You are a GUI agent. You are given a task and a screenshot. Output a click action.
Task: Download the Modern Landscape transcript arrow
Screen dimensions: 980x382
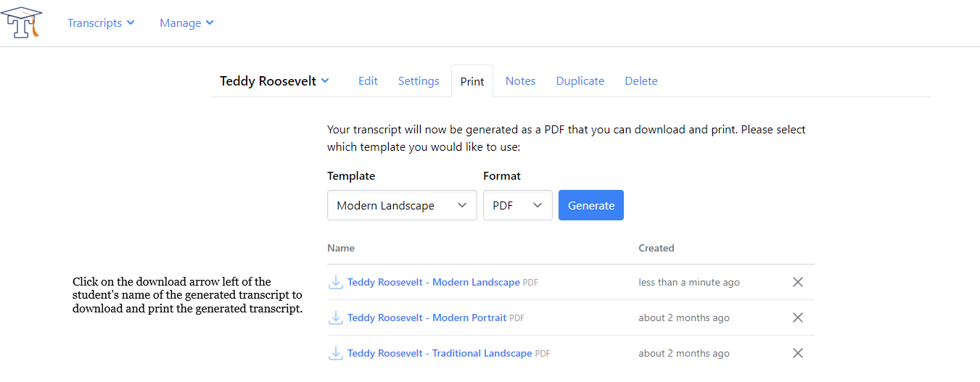coord(335,282)
